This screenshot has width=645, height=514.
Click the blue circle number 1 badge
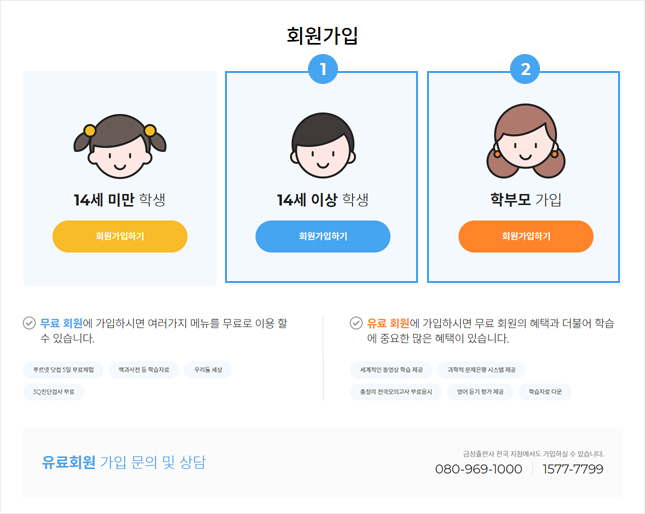(x=323, y=69)
